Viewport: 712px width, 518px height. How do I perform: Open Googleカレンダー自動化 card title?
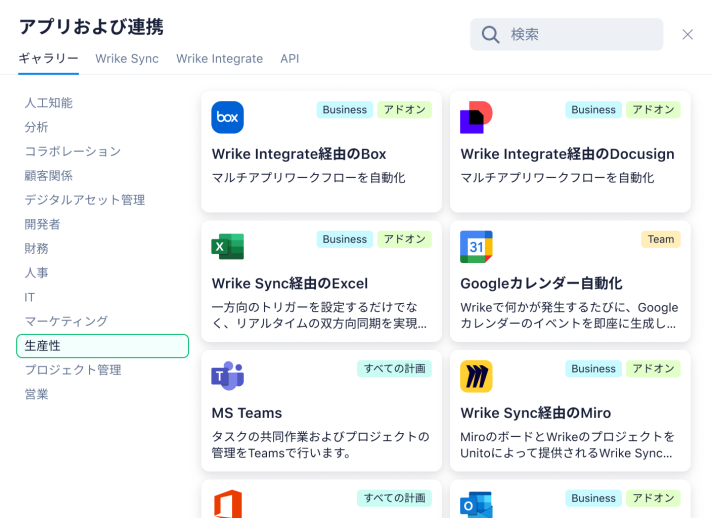click(x=541, y=284)
